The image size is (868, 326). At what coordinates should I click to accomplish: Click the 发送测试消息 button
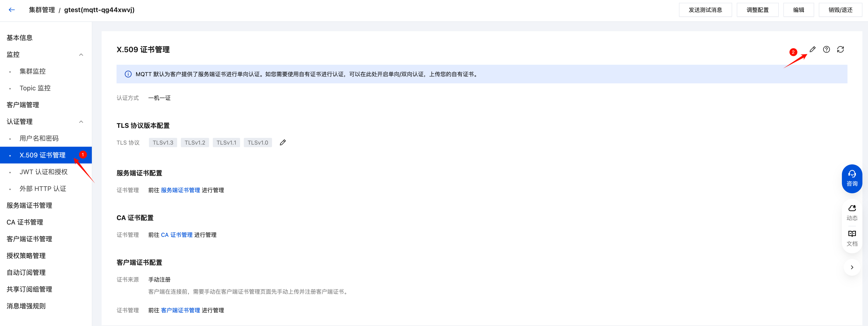pyautogui.click(x=705, y=10)
